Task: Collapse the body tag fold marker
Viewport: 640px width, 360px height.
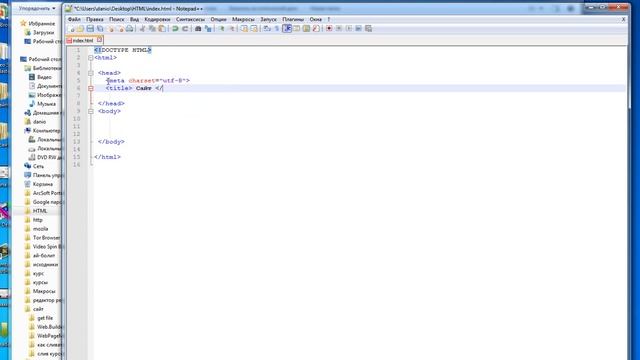Action: [91, 111]
